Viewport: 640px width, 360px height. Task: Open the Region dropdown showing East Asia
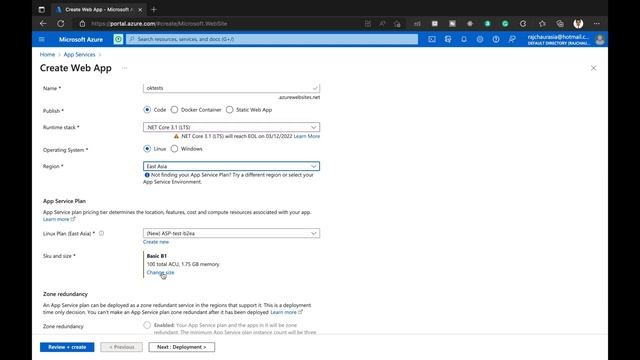pyautogui.click(x=231, y=166)
